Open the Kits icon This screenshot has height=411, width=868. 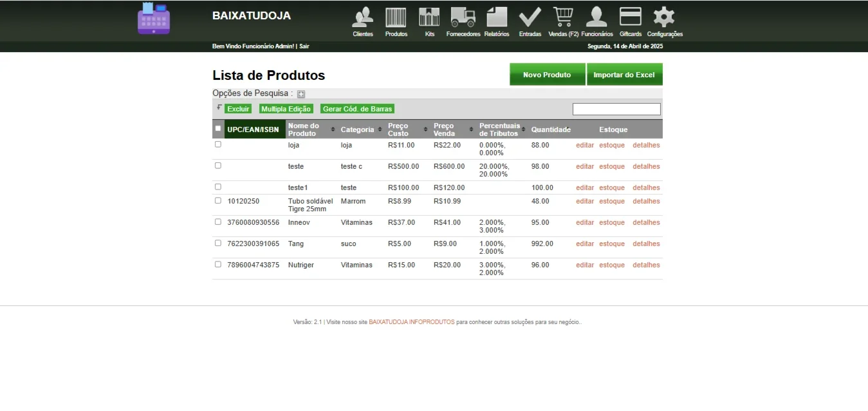coord(429,21)
